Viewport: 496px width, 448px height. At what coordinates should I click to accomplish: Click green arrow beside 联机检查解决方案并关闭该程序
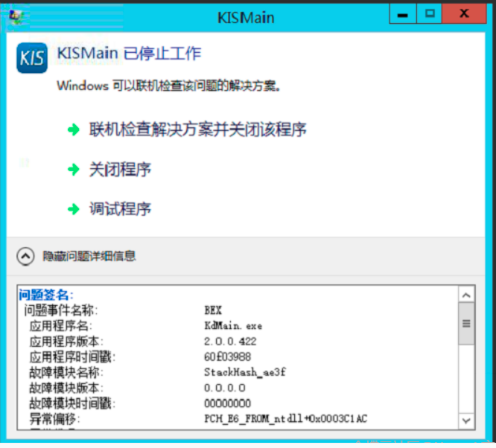click(74, 129)
